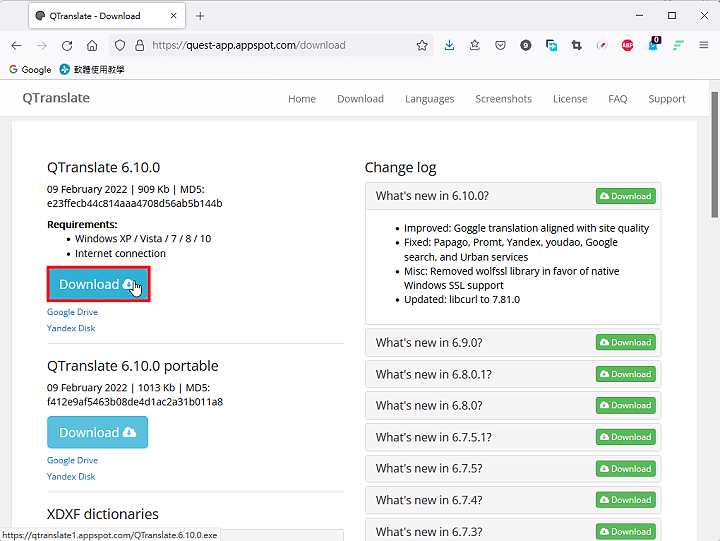Screen dimensions: 720x541
Task: Open the Google bookmark
Action: [30, 69]
